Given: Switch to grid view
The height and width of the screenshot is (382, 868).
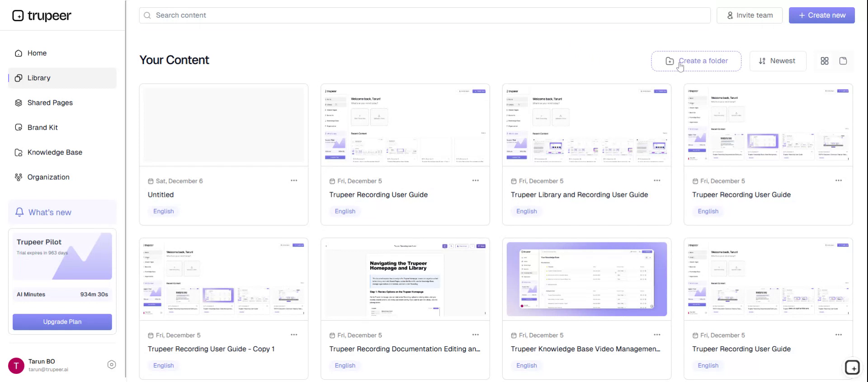Looking at the screenshot, I should 825,61.
